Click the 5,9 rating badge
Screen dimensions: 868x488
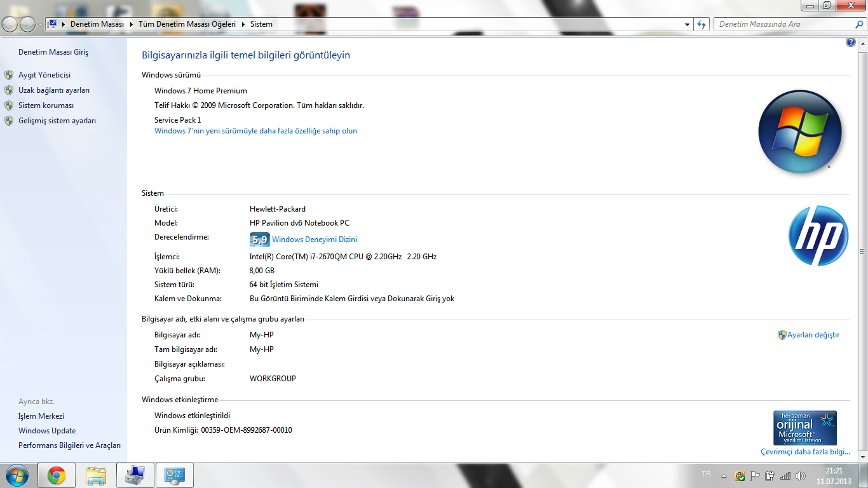pyautogui.click(x=260, y=240)
